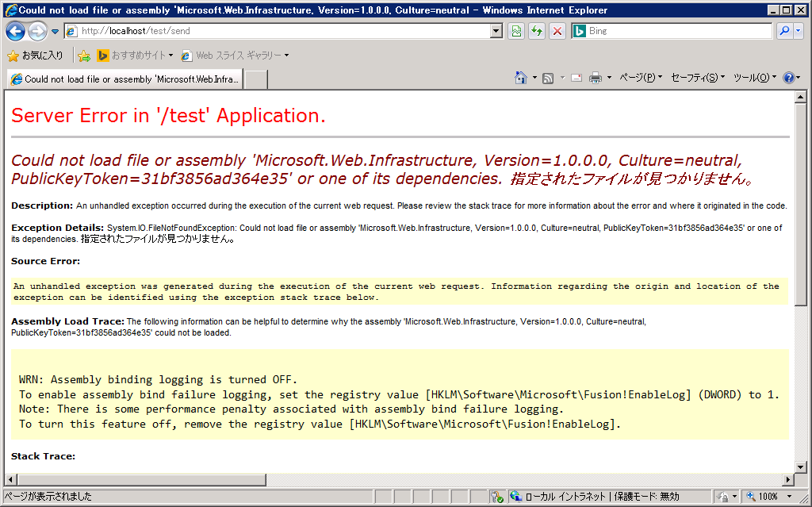This screenshot has height=507, width=812.
Task: Click the browser Forward arrow button
Action: [37, 31]
